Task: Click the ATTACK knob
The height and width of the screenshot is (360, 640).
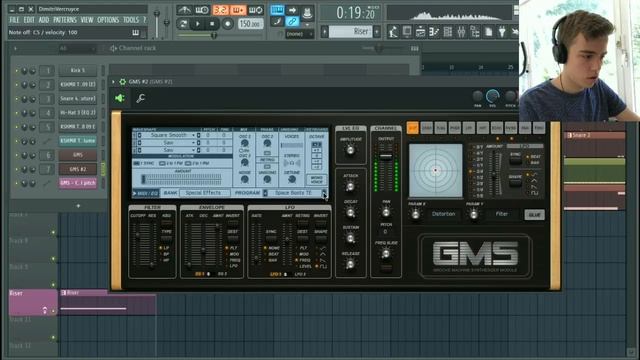Action: (350, 187)
